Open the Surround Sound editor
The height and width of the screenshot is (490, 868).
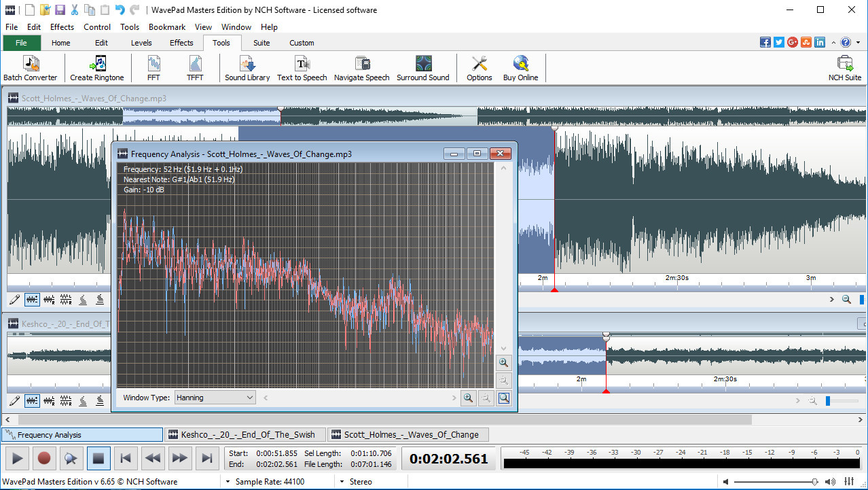(x=423, y=69)
